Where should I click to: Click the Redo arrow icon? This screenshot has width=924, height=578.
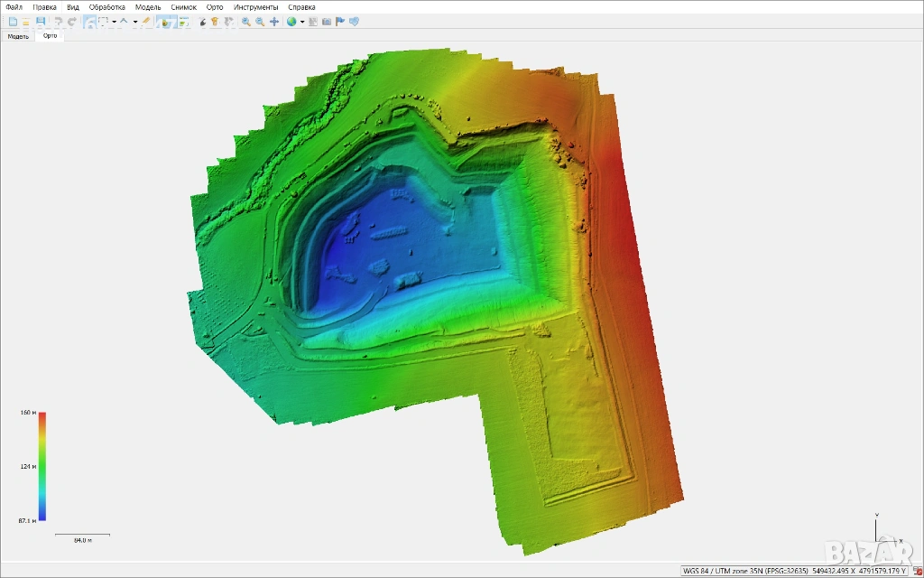[72, 22]
